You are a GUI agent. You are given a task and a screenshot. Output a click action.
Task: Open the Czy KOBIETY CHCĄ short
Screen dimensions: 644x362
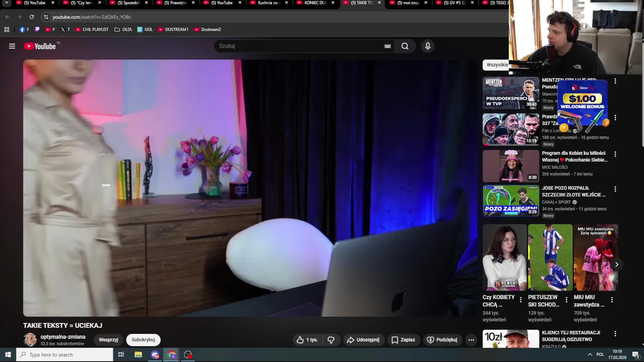click(505, 257)
